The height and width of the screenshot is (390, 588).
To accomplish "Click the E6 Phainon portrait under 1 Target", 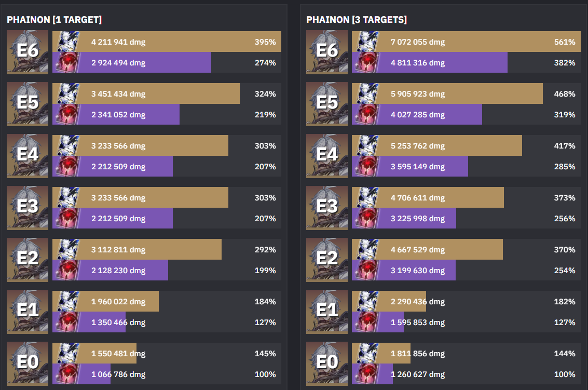I will click(x=28, y=52).
